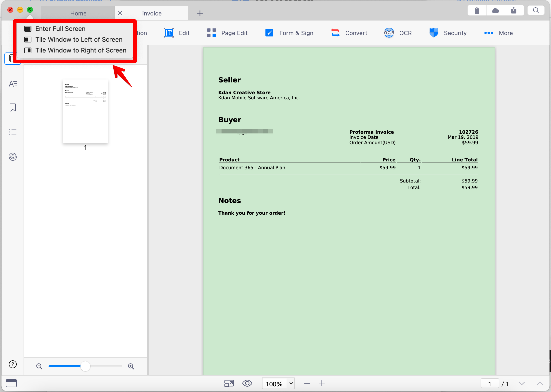
Task: Open the help question mark icon
Action: click(13, 365)
